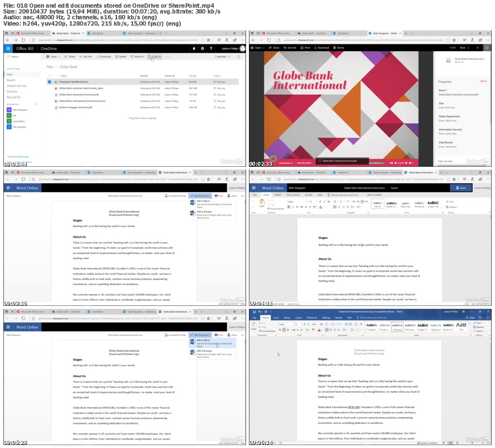Screen dimensions: 495x448
Task: Click the 'Get the OneDrive apps' link
Action: [18, 157]
